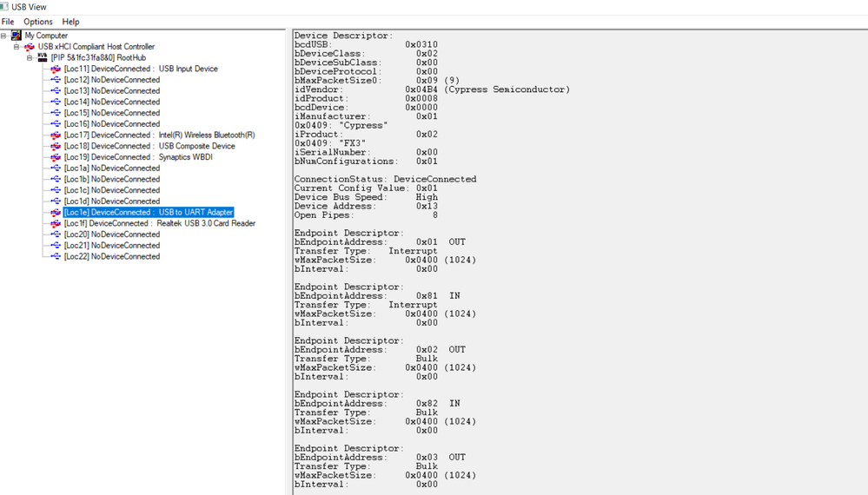Select Loc1a NoDeviceConnected entry

112,168
